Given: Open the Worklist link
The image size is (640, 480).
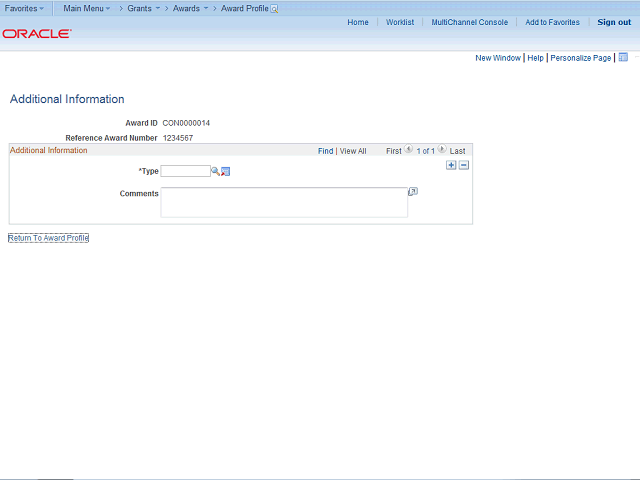Looking at the screenshot, I should click(400, 22).
